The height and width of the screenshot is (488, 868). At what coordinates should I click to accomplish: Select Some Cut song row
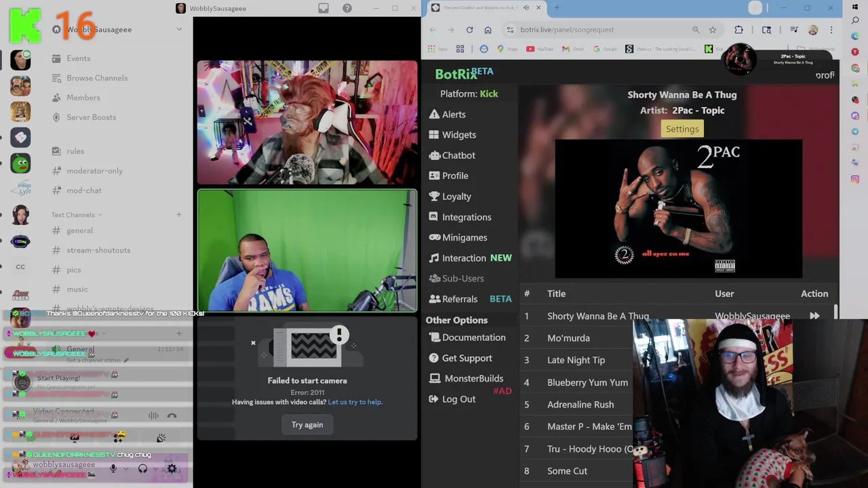[576, 471]
